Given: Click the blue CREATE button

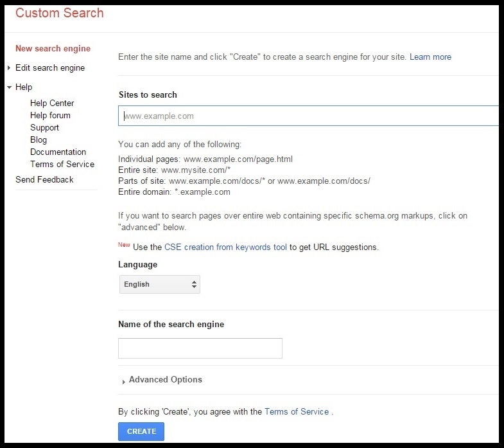Looking at the screenshot, I should (141, 431).
